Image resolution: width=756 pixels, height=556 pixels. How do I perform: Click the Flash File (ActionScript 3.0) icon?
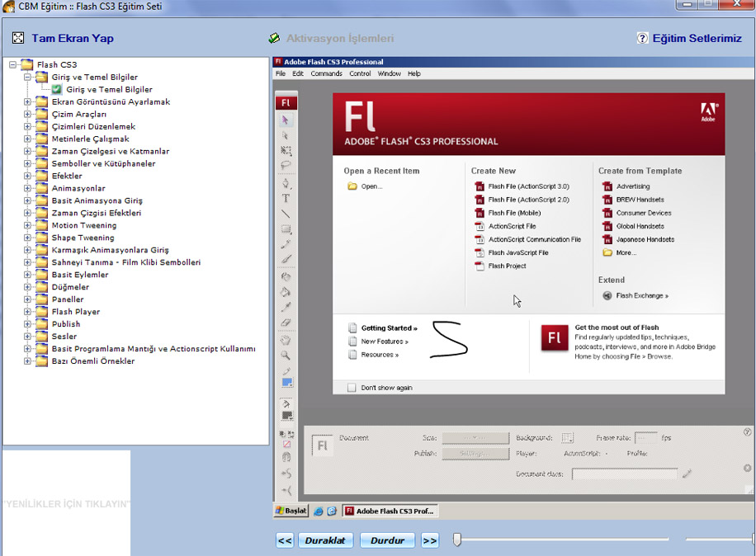tap(480, 186)
